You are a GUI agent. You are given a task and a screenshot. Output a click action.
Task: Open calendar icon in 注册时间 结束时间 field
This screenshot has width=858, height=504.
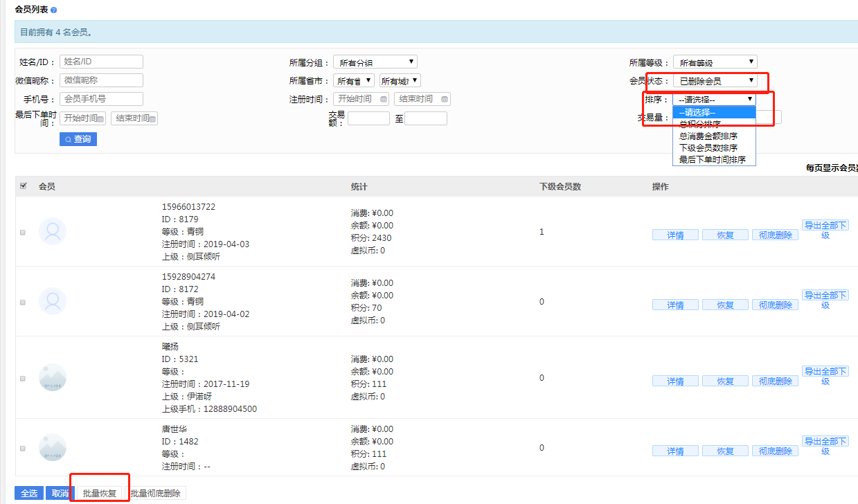(445, 100)
